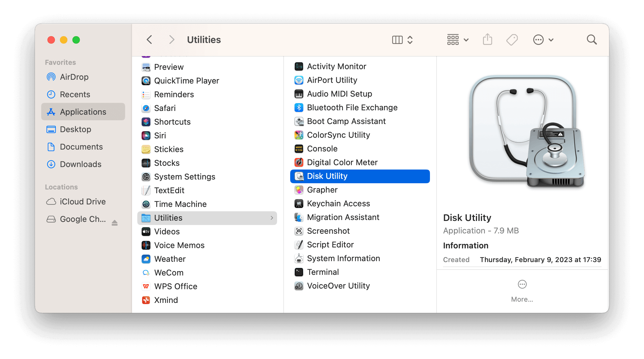
Task: Expand Utilities folder chevron
Action: pyautogui.click(x=272, y=218)
